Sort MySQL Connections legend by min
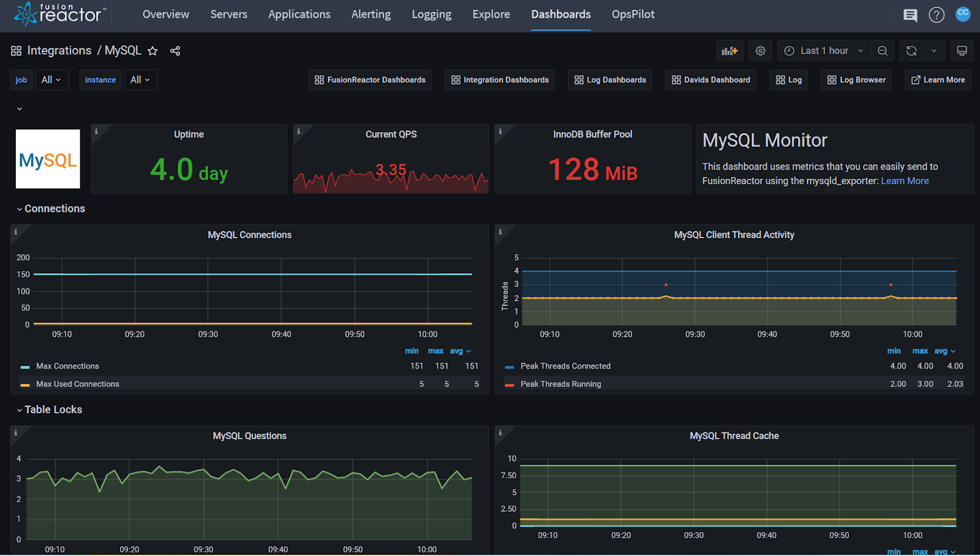 point(412,351)
